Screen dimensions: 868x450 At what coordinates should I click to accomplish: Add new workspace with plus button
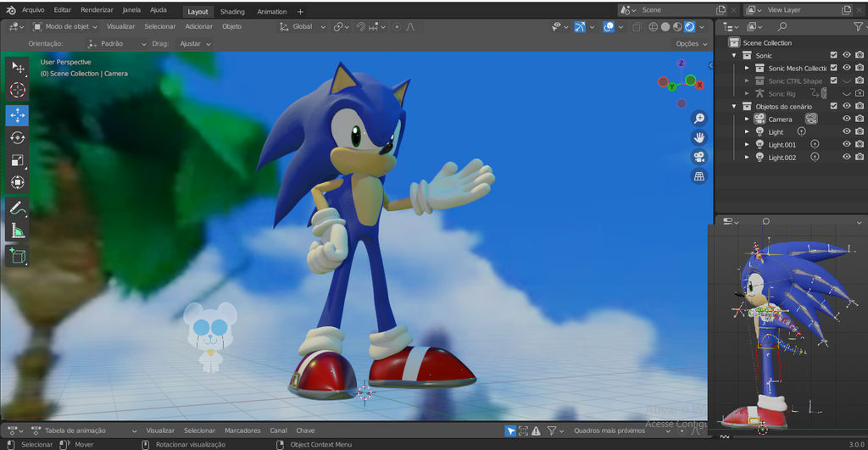300,12
